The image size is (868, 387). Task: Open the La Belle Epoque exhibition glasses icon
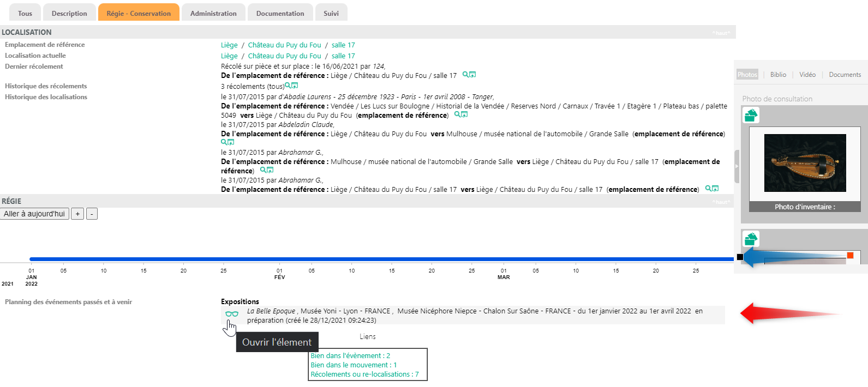click(232, 314)
